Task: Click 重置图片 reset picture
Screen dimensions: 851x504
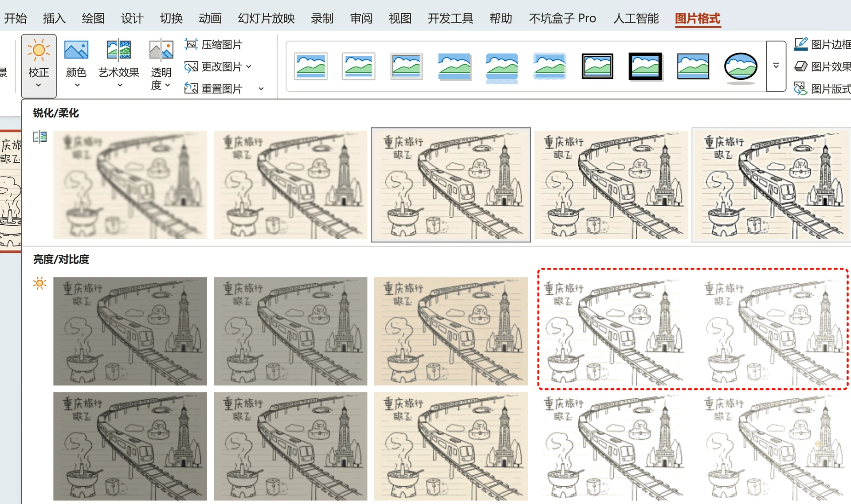Action: pos(214,89)
